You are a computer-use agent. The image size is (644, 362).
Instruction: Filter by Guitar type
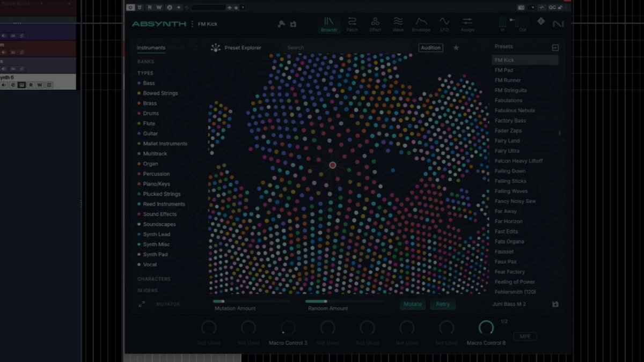pyautogui.click(x=148, y=134)
